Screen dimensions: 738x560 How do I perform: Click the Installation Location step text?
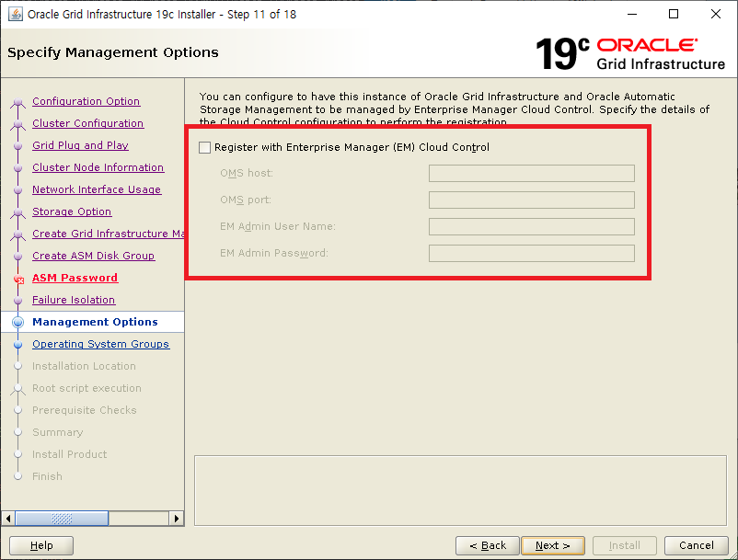point(84,366)
